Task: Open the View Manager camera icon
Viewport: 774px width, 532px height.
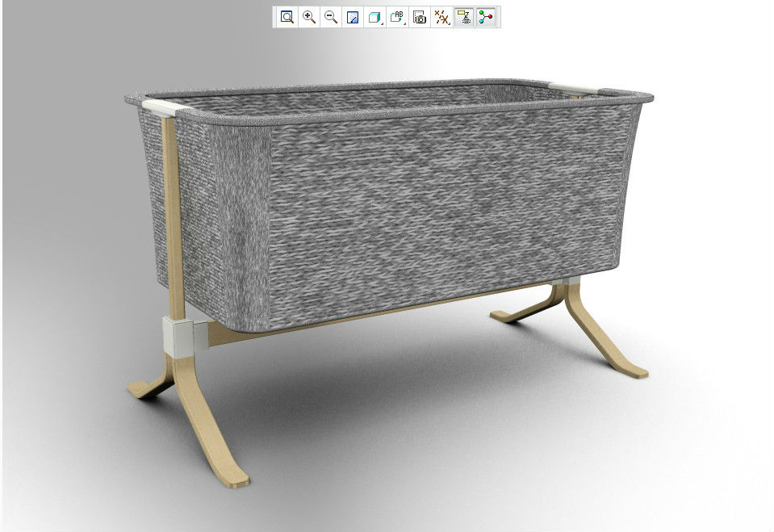Action: click(x=419, y=17)
